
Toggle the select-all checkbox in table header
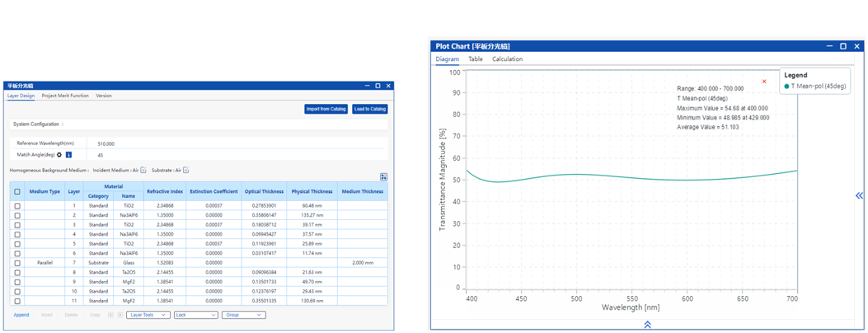(17, 192)
